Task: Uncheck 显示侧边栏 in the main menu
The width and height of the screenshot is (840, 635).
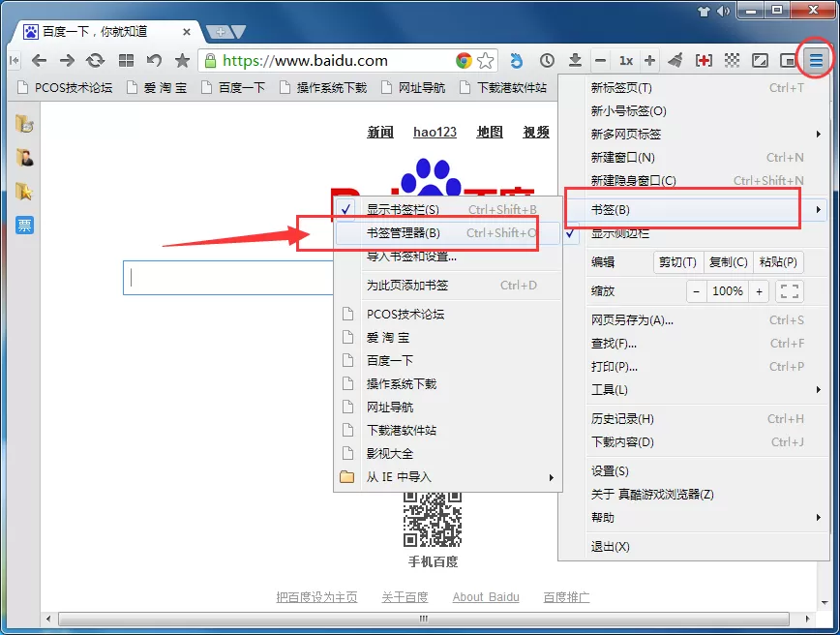Action: 694,233
